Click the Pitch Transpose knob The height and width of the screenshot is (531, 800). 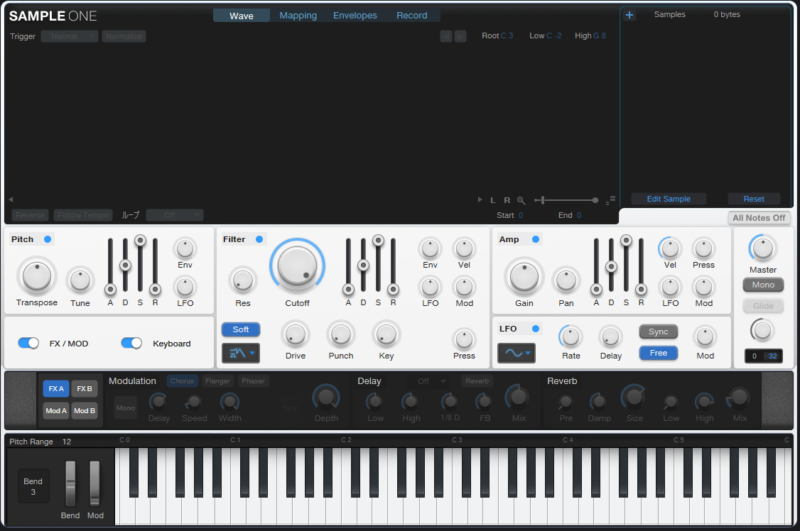[x=37, y=275]
